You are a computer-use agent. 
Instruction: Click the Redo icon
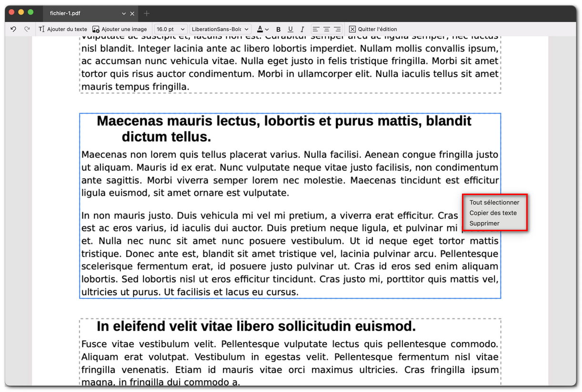coord(27,29)
